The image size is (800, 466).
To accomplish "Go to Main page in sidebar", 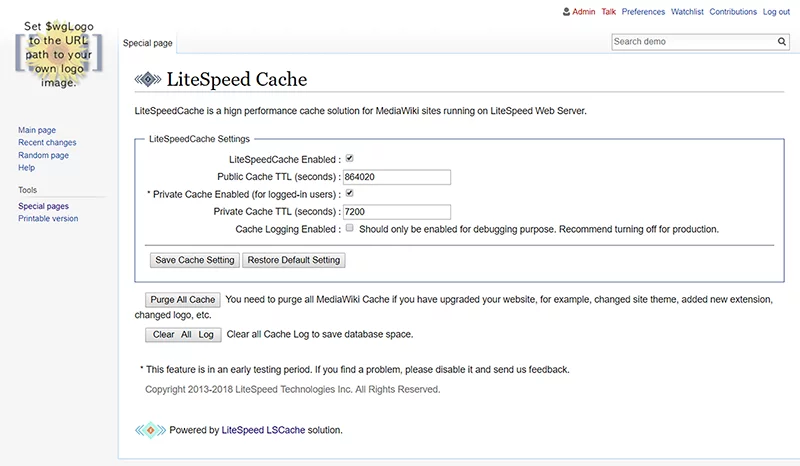I will pyautogui.click(x=37, y=130).
